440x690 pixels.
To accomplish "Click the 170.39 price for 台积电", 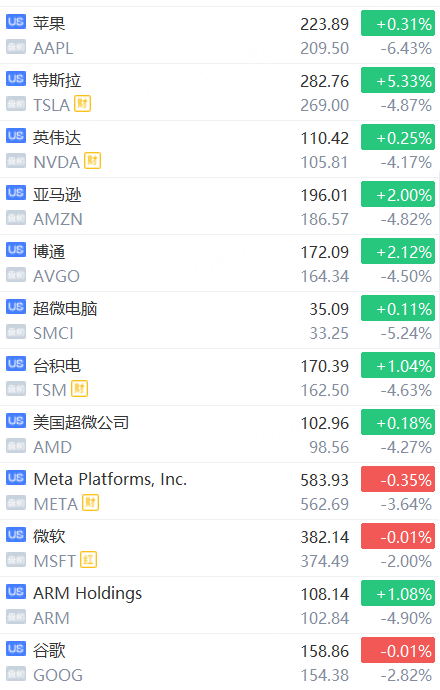I will [x=325, y=366].
